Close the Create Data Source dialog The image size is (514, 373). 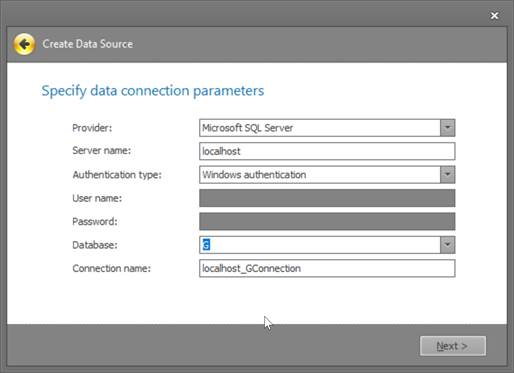[494, 16]
